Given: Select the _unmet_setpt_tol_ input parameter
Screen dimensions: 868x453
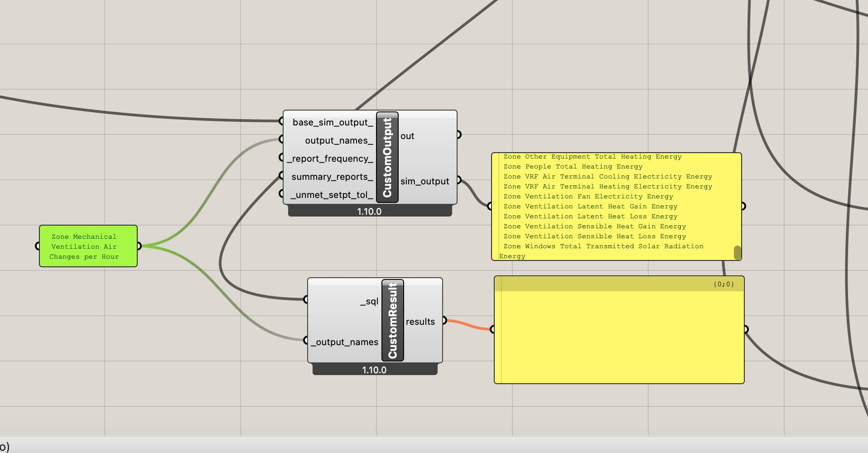Looking at the screenshot, I should 331,195.
